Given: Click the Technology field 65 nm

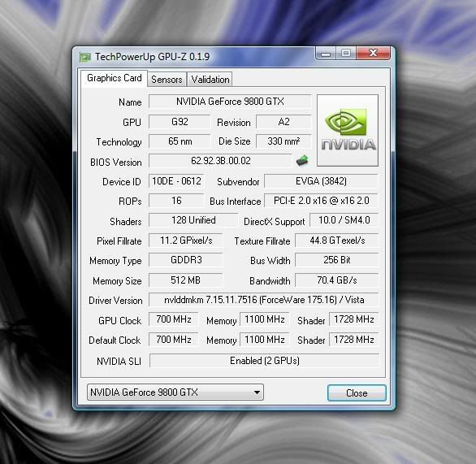Looking at the screenshot, I should pyautogui.click(x=180, y=141).
